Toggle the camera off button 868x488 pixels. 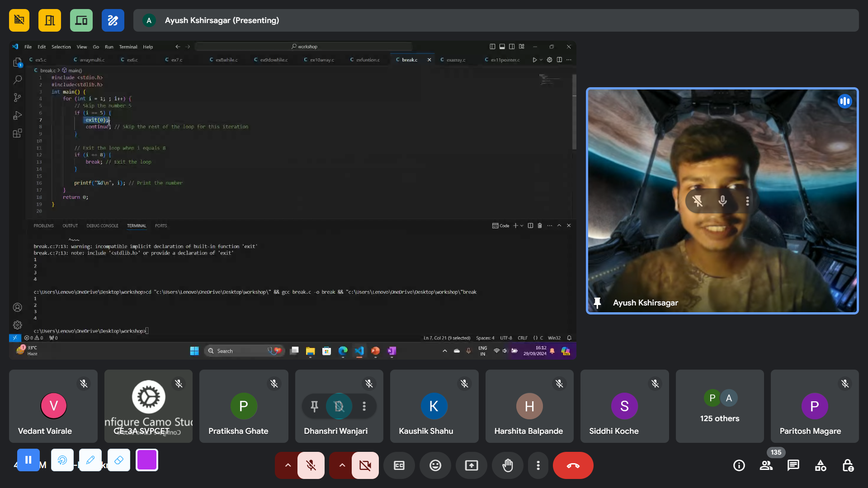[x=365, y=465]
